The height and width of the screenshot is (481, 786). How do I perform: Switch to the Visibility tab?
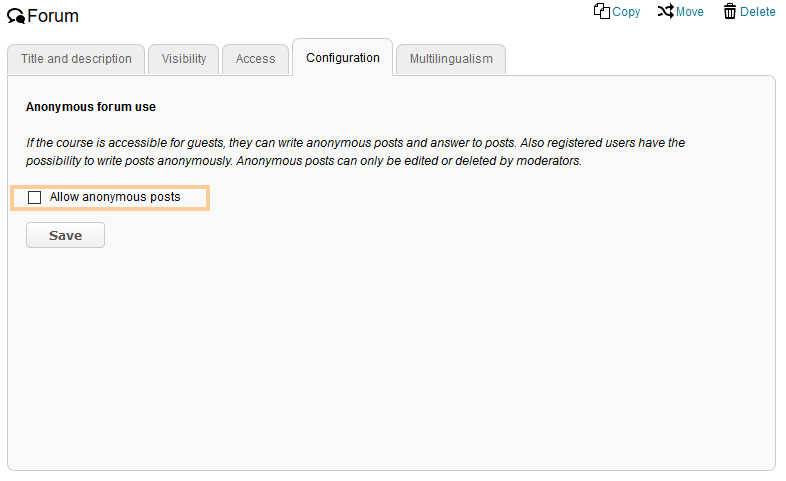(184, 59)
